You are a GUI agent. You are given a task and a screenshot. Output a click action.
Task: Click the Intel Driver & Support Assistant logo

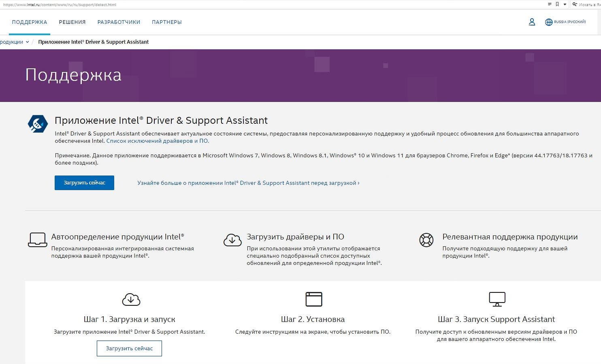click(x=38, y=124)
